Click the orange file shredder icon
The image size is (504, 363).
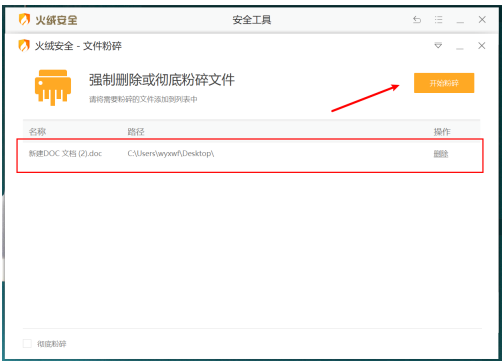(x=53, y=87)
